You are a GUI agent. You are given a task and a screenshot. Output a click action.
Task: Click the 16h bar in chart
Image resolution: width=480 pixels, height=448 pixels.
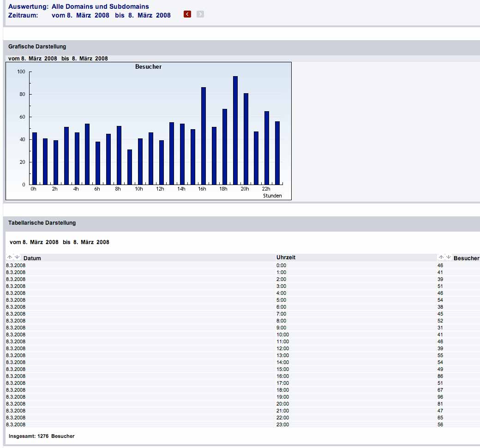point(204,136)
